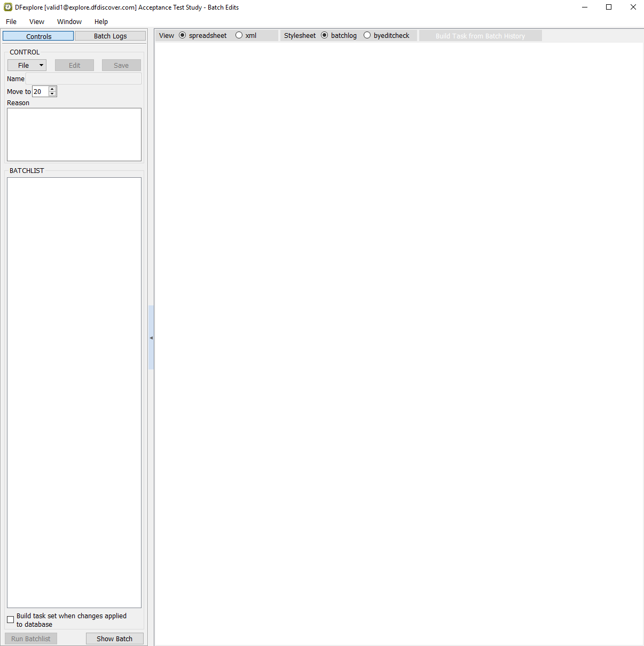644x646 pixels.
Task: Enable Build task set when changes applied
Action: [x=11, y=619]
